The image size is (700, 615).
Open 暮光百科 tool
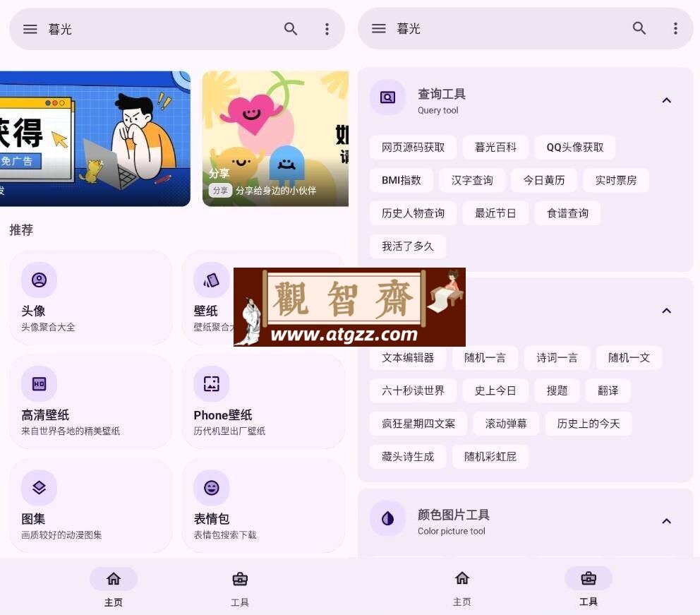click(x=495, y=148)
